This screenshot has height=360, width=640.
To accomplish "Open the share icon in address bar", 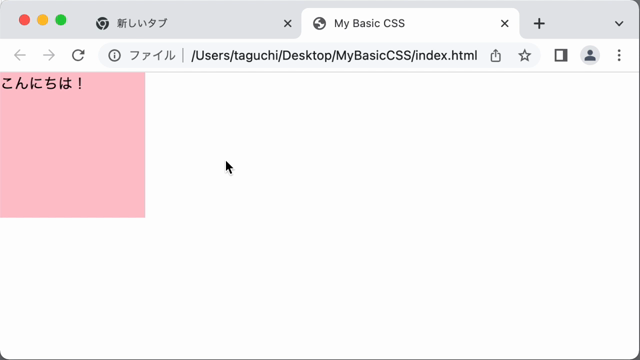I will click(x=496, y=55).
